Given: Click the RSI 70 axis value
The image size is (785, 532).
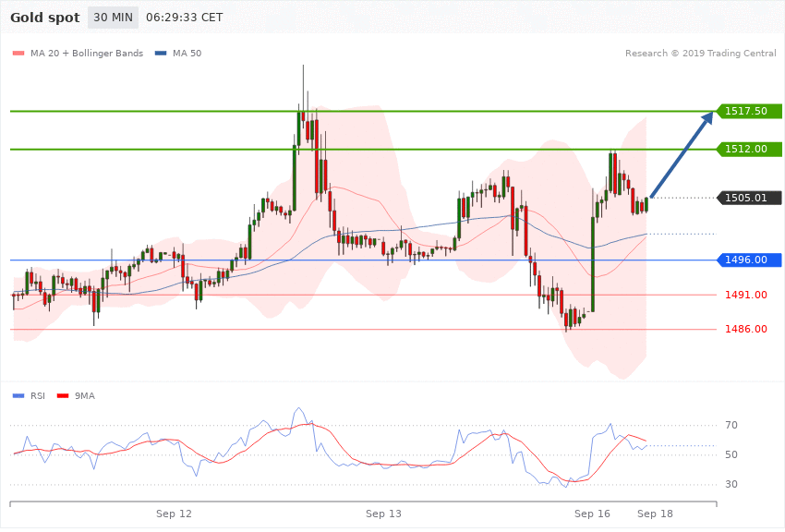Looking at the screenshot, I should point(731,425).
